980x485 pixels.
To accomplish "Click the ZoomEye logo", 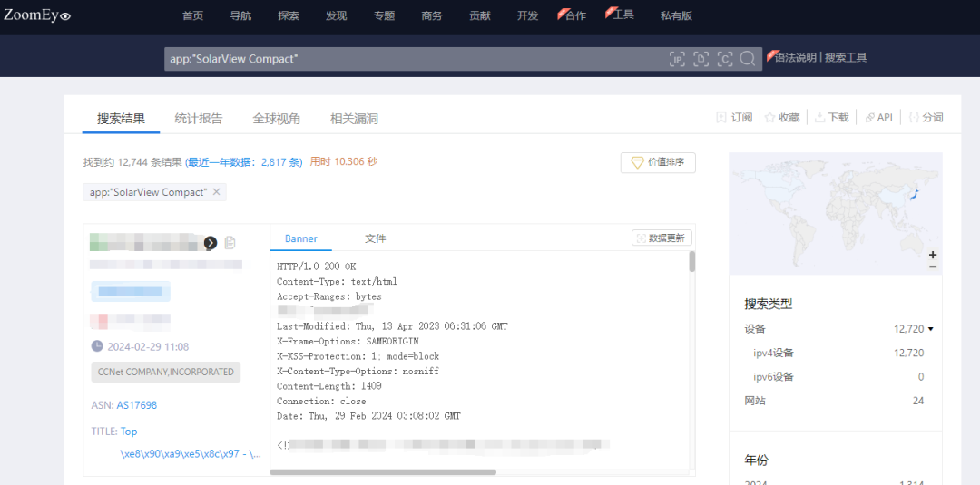I will (x=37, y=15).
